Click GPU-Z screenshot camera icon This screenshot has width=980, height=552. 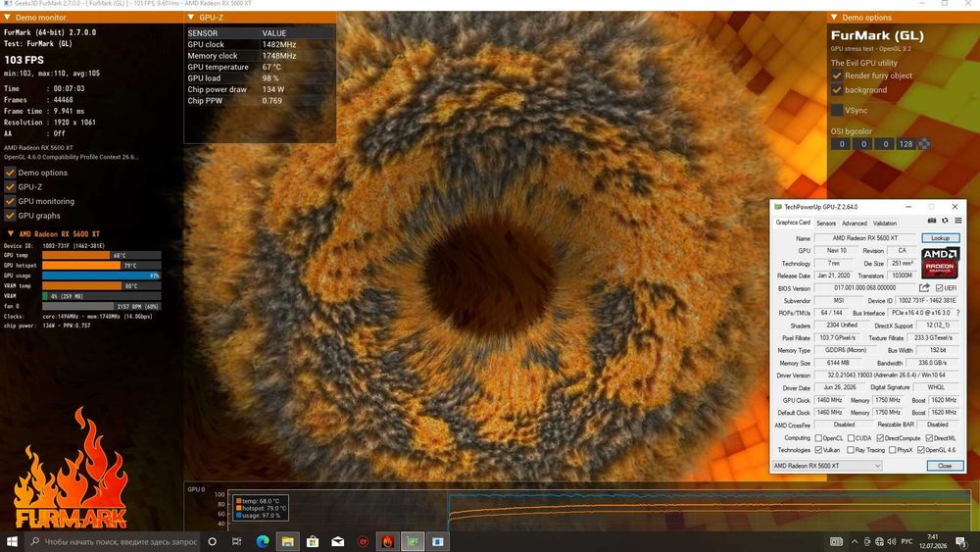[x=932, y=221]
